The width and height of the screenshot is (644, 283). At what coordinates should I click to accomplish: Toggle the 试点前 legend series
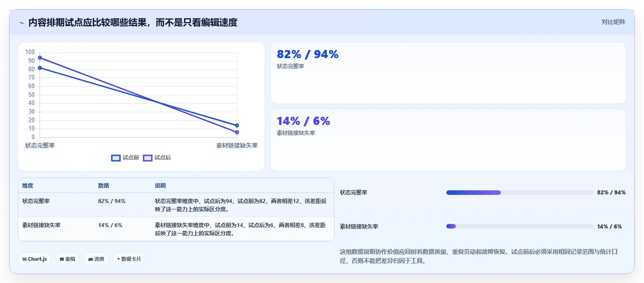pyautogui.click(x=125, y=158)
